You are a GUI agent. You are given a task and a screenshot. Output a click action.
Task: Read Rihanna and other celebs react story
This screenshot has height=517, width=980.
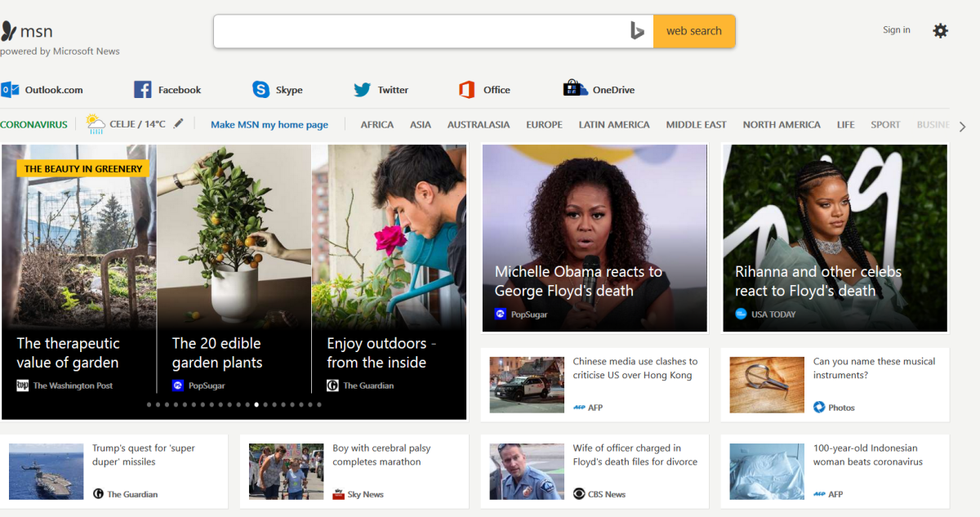tap(818, 281)
